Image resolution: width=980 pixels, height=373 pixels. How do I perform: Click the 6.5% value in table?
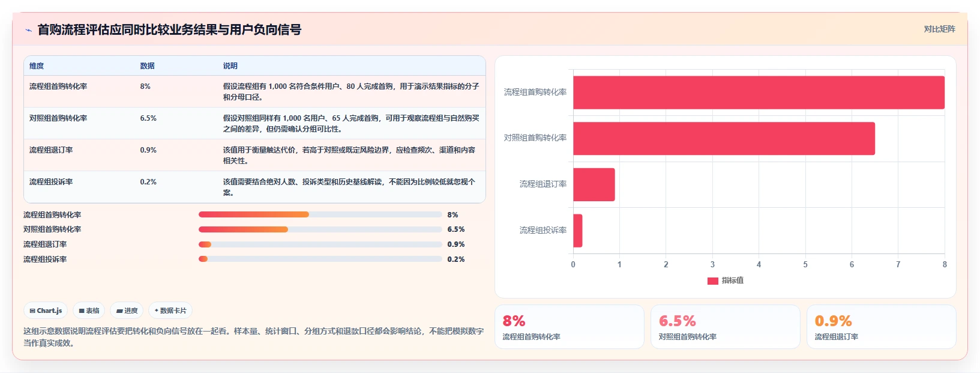pos(148,118)
